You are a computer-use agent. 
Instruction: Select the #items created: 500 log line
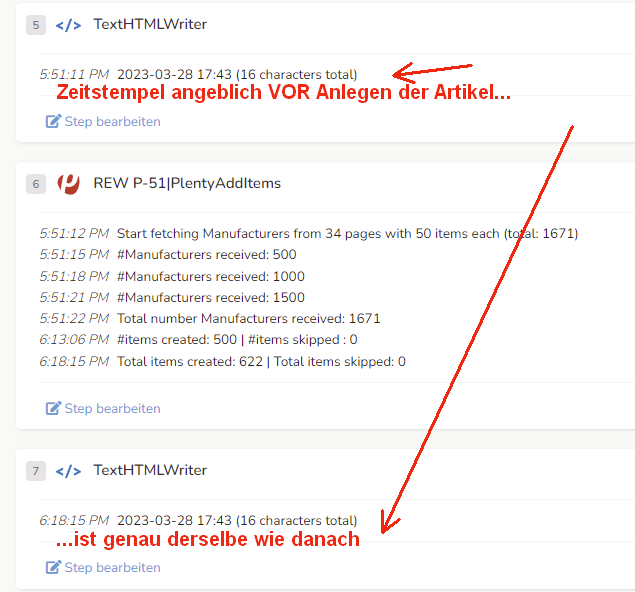[x=198, y=339]
